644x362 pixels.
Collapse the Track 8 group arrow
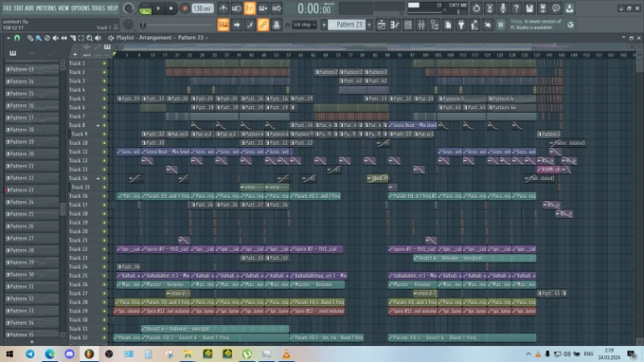pyautogui.click(x=98, y=125)
